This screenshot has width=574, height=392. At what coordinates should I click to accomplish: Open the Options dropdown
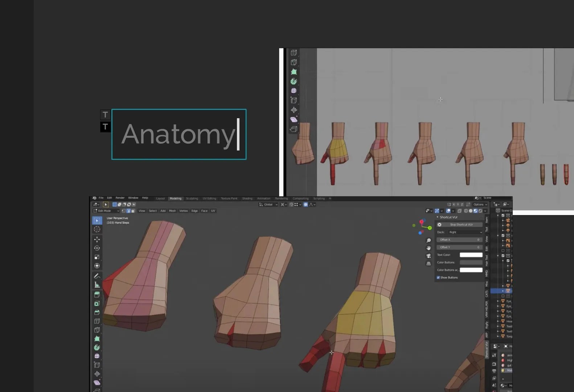click(x=480, y=205)
